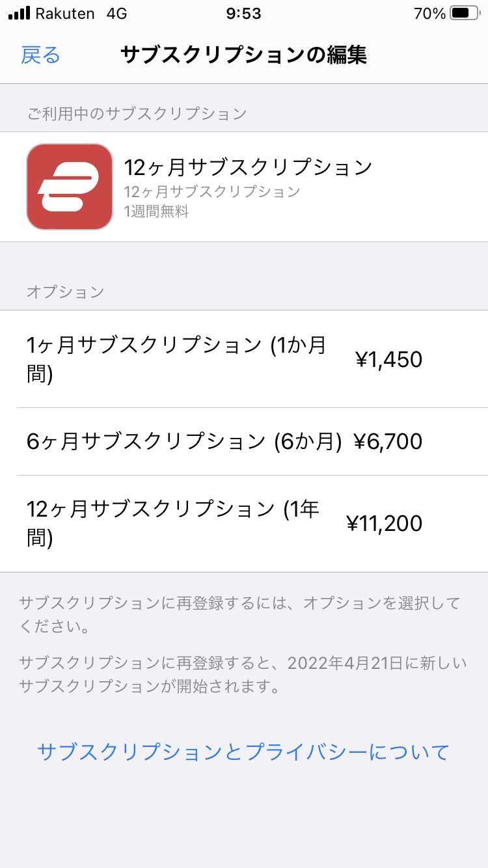Tap the ご利用中のサブスクリプション section header
Screen dimensions: 488x868
pos(137,114)
